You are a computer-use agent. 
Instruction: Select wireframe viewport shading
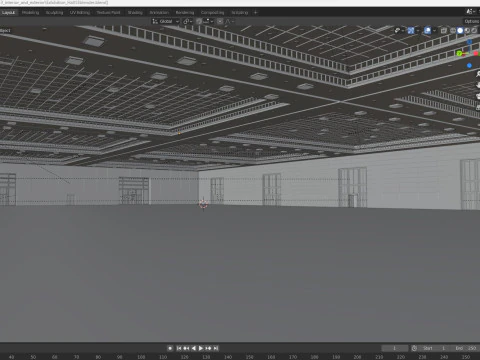[x=453, y=31]
